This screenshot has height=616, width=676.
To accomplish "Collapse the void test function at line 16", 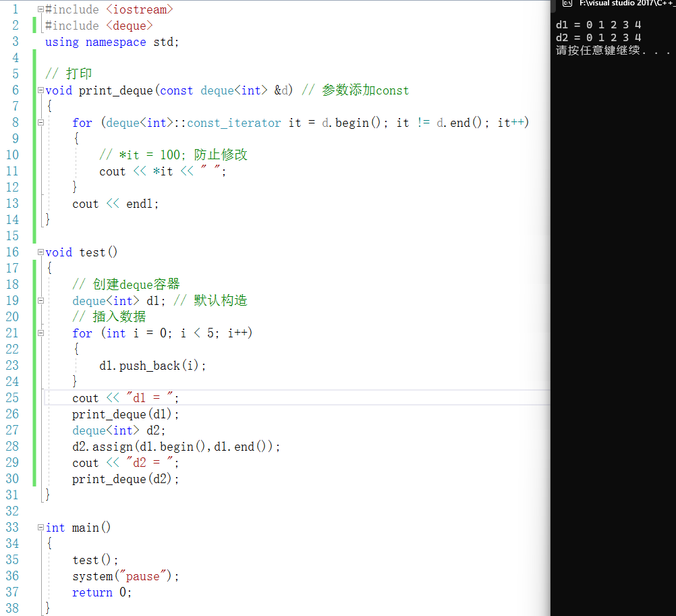I will click(40, 252).
